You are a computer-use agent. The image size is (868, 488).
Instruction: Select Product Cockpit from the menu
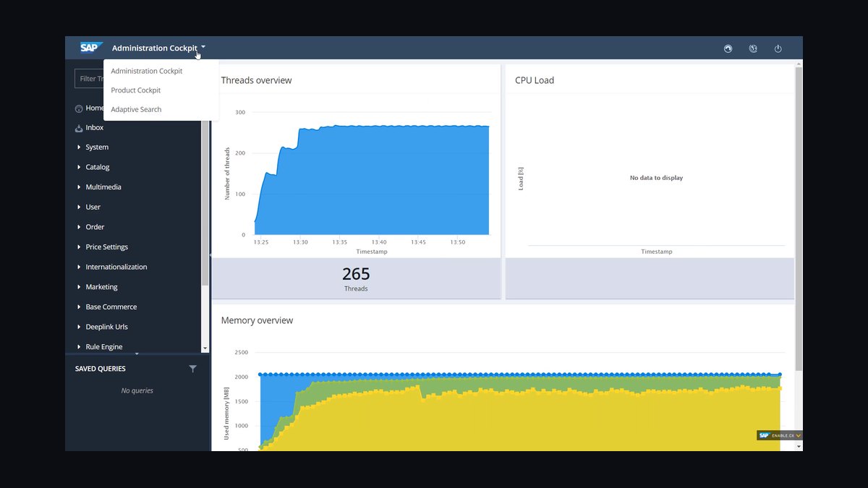click(x=136, y=90)
